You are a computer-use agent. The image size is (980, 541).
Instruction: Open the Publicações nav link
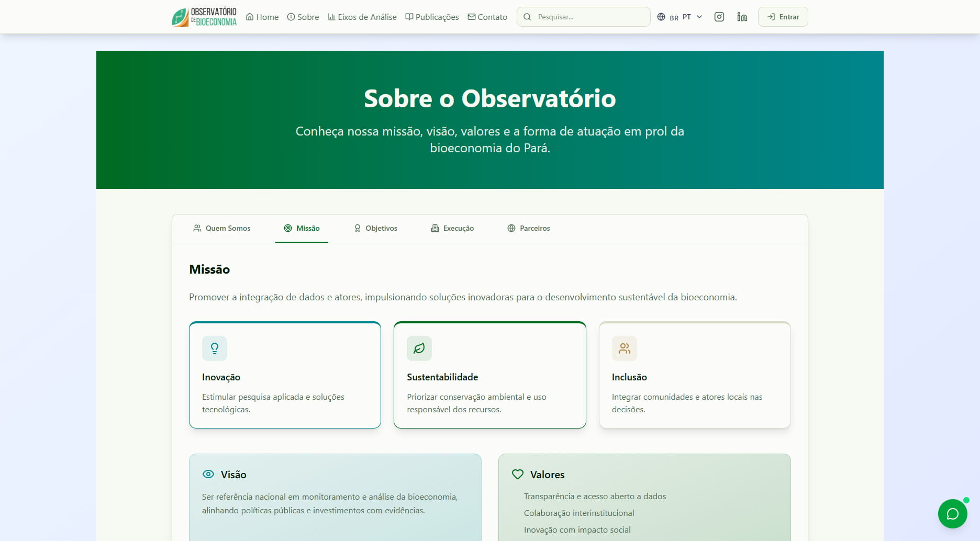coord(432,17)
